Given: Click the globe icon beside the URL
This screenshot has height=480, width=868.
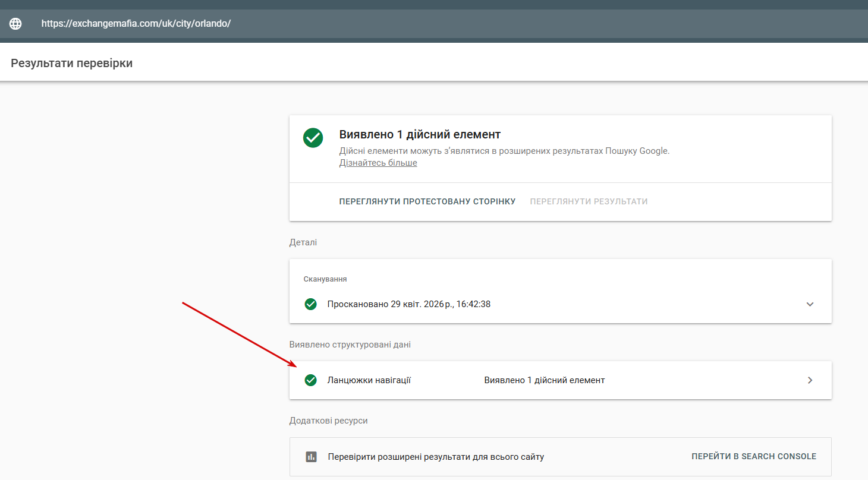Looking at the screenshot, I should [x=15, y=24].
